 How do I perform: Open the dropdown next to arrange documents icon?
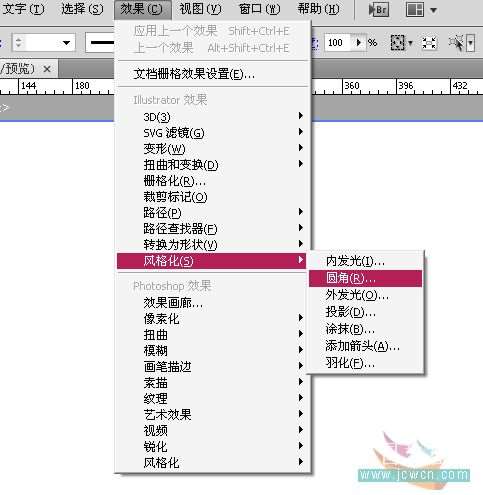pyautogui.click(x=433, y=10)
